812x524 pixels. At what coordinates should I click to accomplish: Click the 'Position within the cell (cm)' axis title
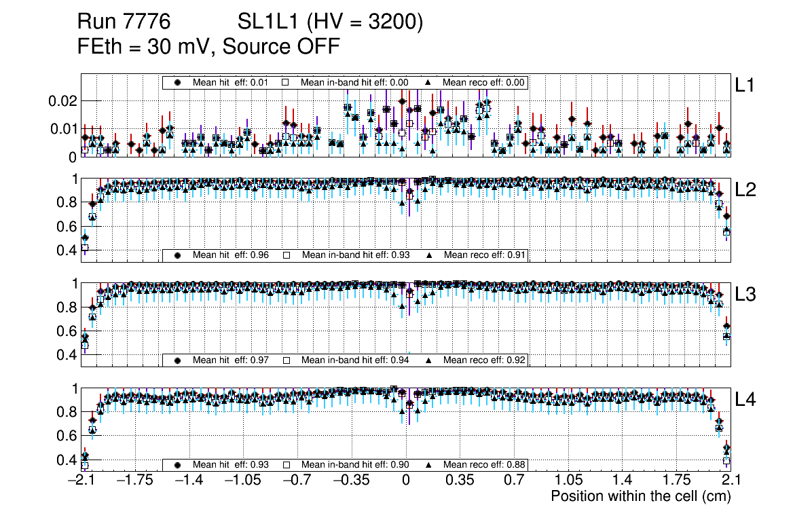(x=640, y=496)
